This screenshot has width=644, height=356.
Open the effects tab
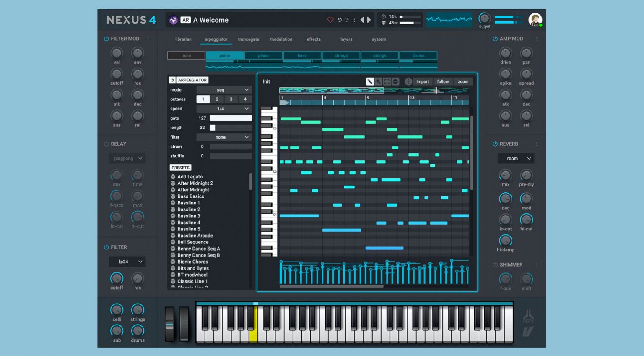[314, 39]
